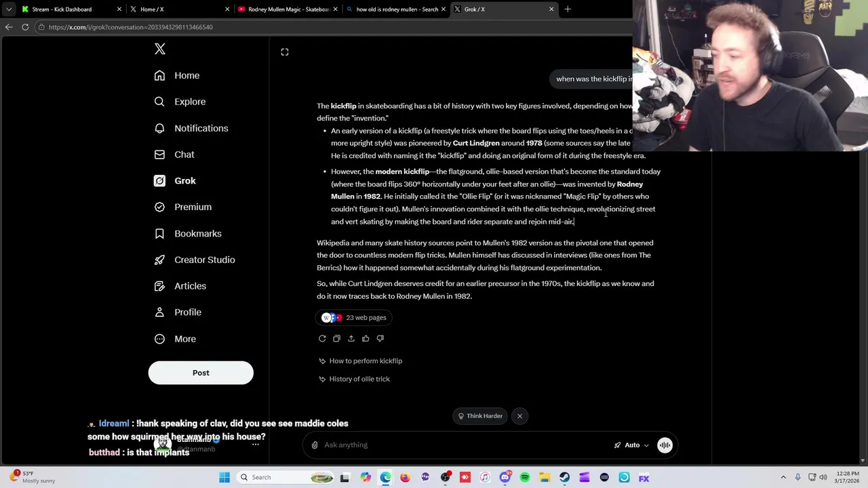Open Bookmarks in the sidebar
This screenshot has height=488, width=868.
188,233
